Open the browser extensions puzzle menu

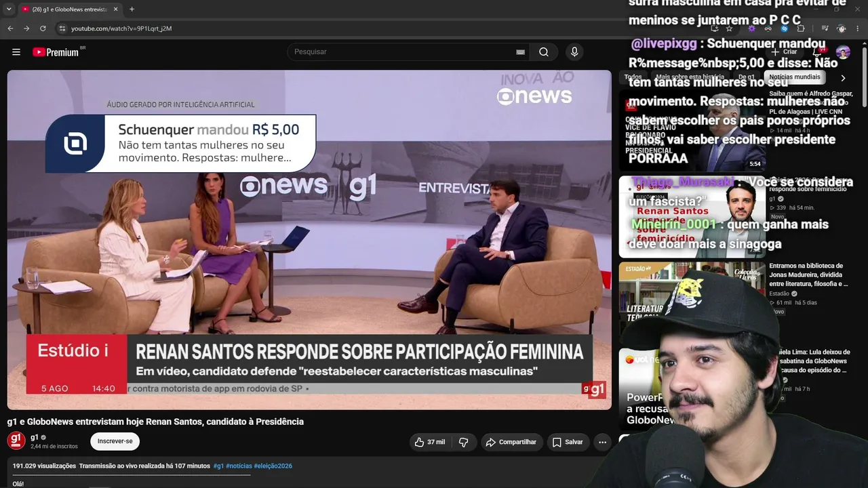801,28
